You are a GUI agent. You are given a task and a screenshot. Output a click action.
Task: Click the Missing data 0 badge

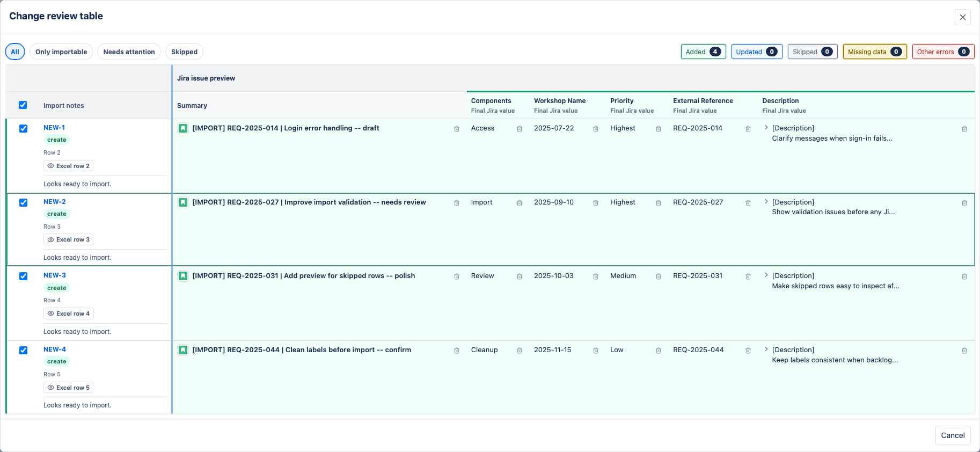875,52
